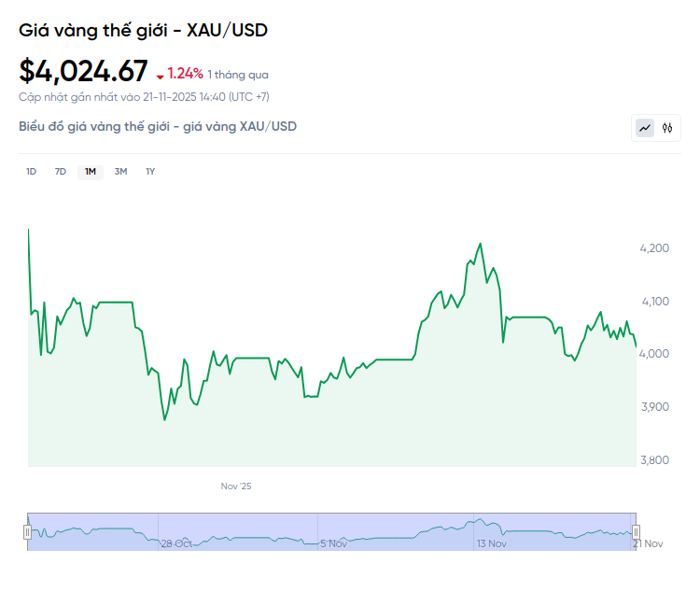700x592 pixels.
Task: Switch to the candlestick chart view
Action: (x=667, y=128)
